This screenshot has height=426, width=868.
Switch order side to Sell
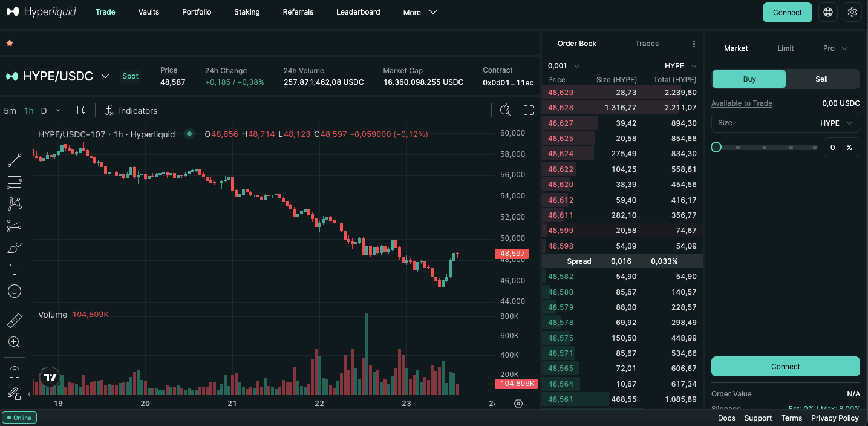(821, 79)
